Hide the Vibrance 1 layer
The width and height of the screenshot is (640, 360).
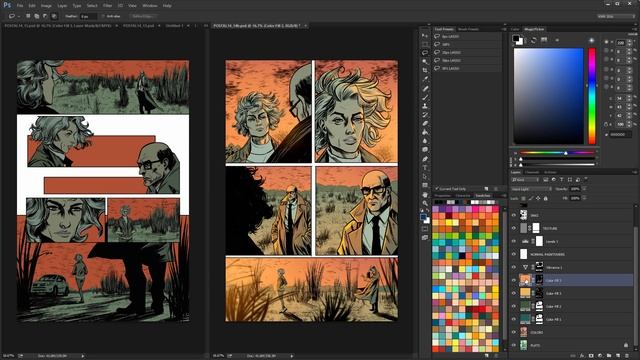514,267
